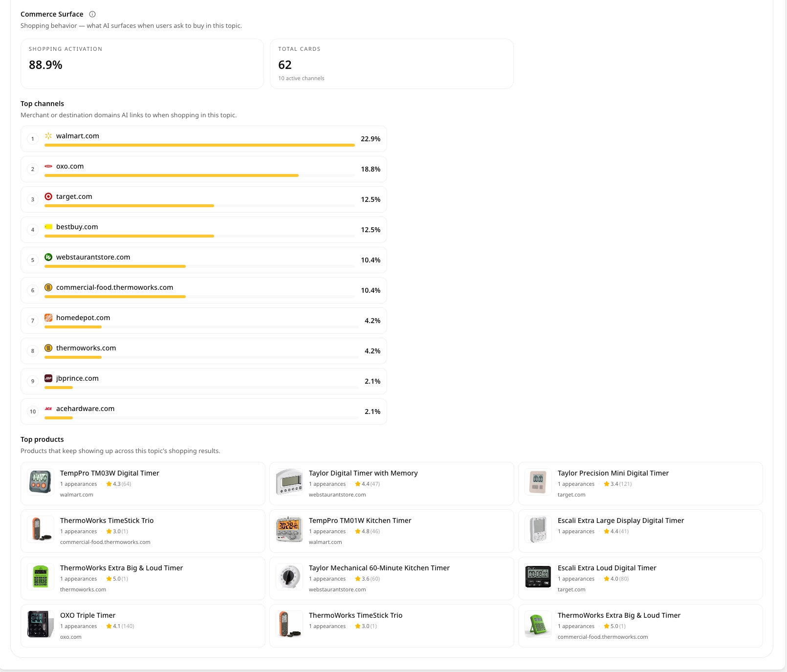
Task: Click the Commerce Surface info icon
Action: (x=92, y=14)
